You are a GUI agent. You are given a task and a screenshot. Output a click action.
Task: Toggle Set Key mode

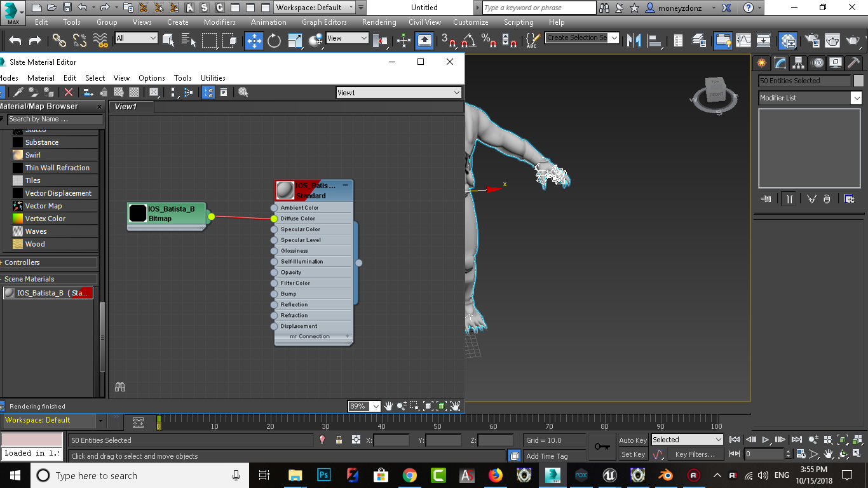coord(633,454)
